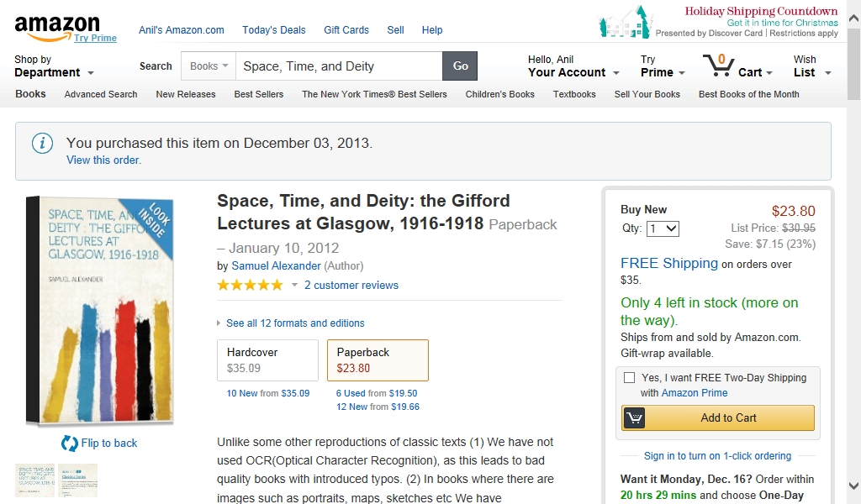This screenshot has width=861, height=504.
Task: Go to Today's Deals menu item
Action: tap(274, 30)
